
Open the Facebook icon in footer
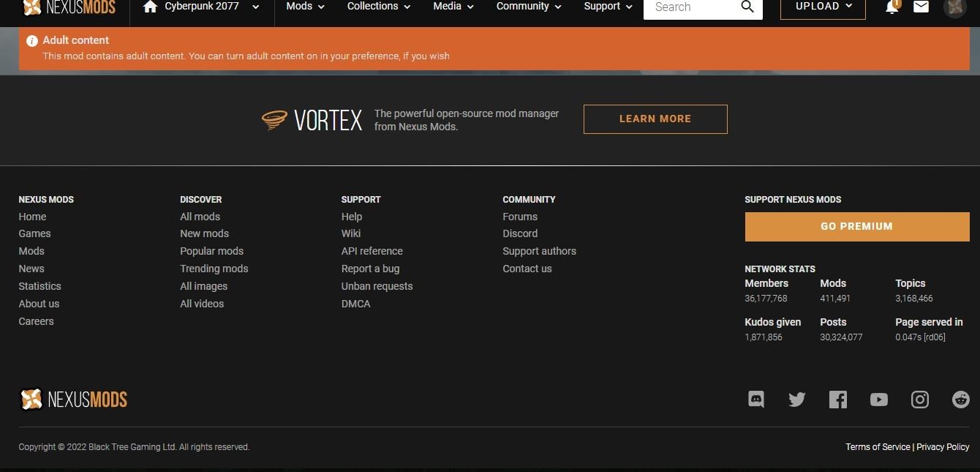tap(838, 400)
